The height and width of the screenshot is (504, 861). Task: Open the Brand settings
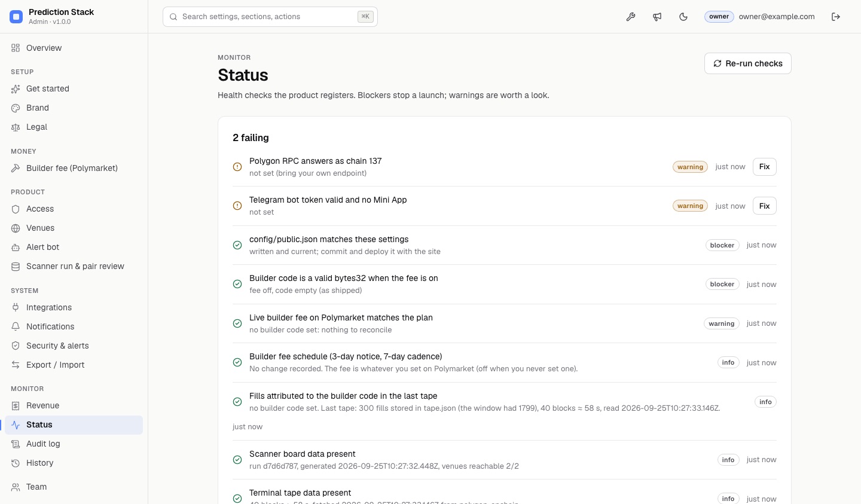coord(74,108)
